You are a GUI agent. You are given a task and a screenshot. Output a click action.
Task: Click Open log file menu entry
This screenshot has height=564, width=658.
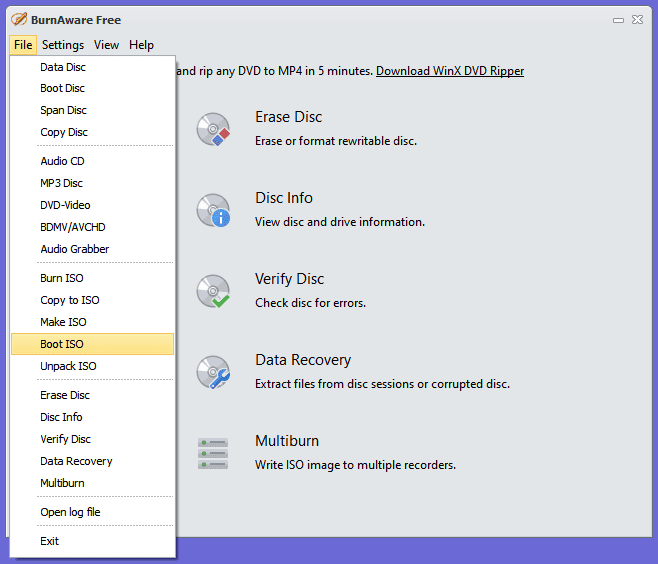coord(70,512)
